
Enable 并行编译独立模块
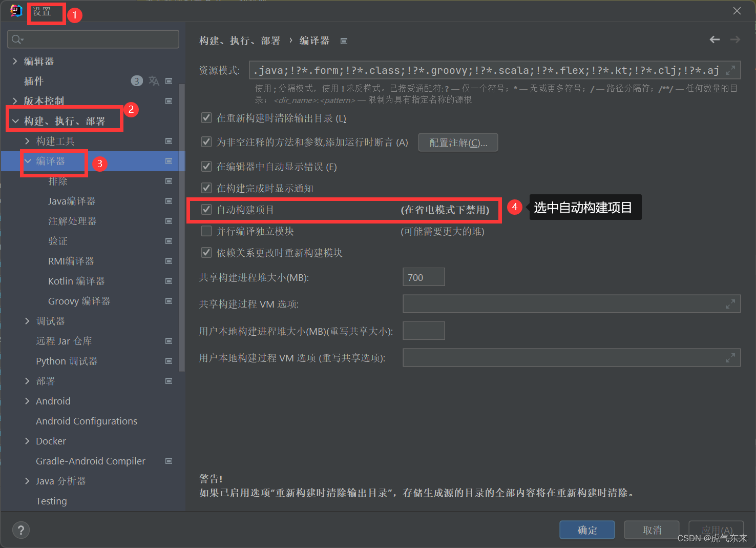click(x=206, y=231)
